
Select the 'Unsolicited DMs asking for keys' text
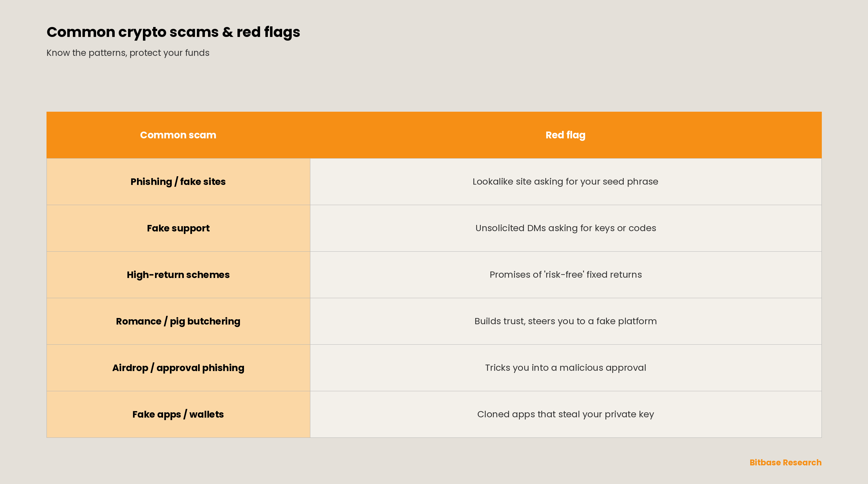(544, 228)
